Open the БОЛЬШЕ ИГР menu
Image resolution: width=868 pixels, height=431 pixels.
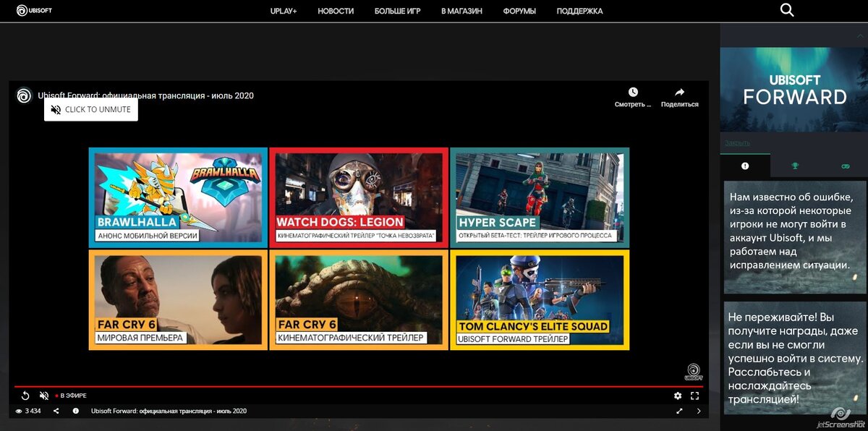(398, 11)
